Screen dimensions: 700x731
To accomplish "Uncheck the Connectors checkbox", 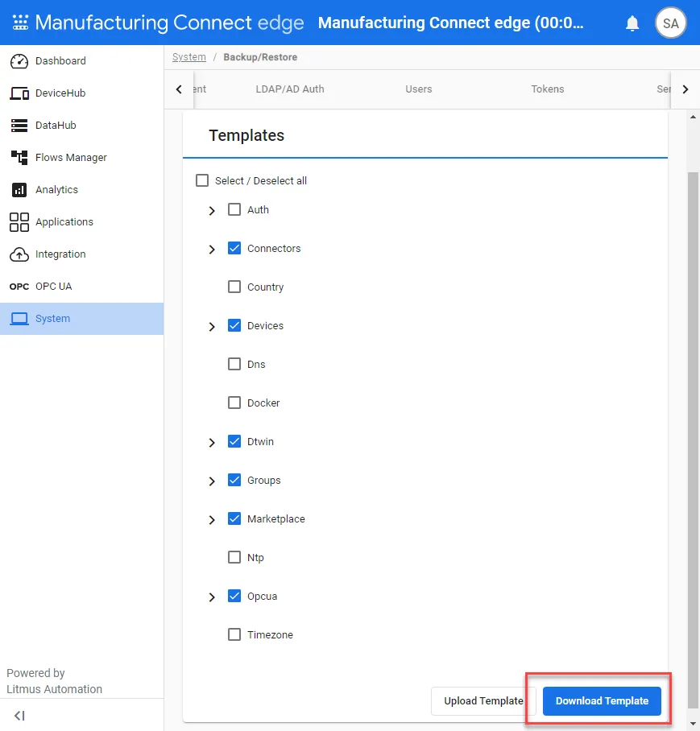I will (234, 248).
